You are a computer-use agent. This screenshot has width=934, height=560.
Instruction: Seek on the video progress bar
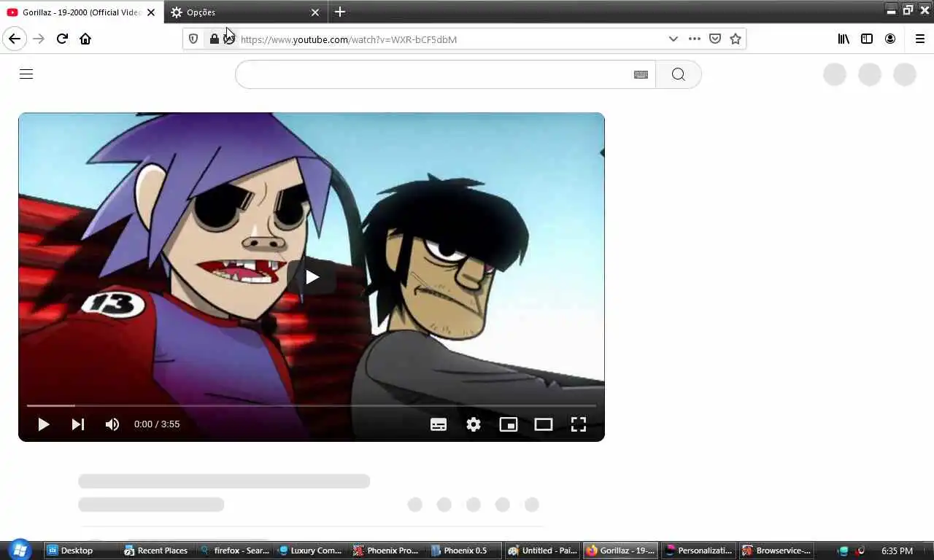click(x=312, y=405)
